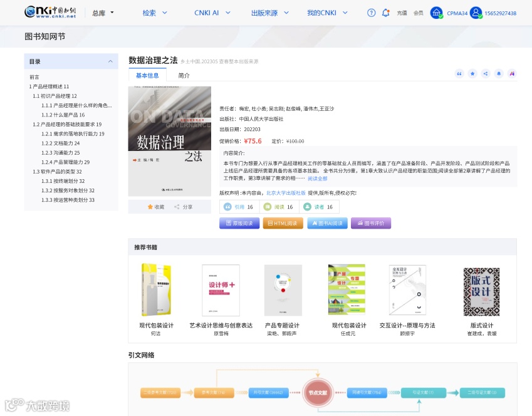
Task: Expand the CNKI AI menu
Action: point(212,13)
